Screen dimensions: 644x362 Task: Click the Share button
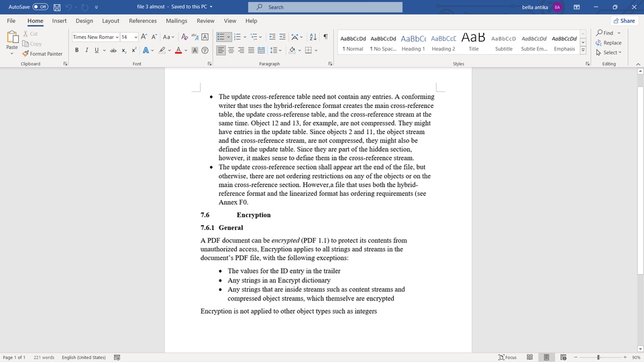[x=625, y=21]
